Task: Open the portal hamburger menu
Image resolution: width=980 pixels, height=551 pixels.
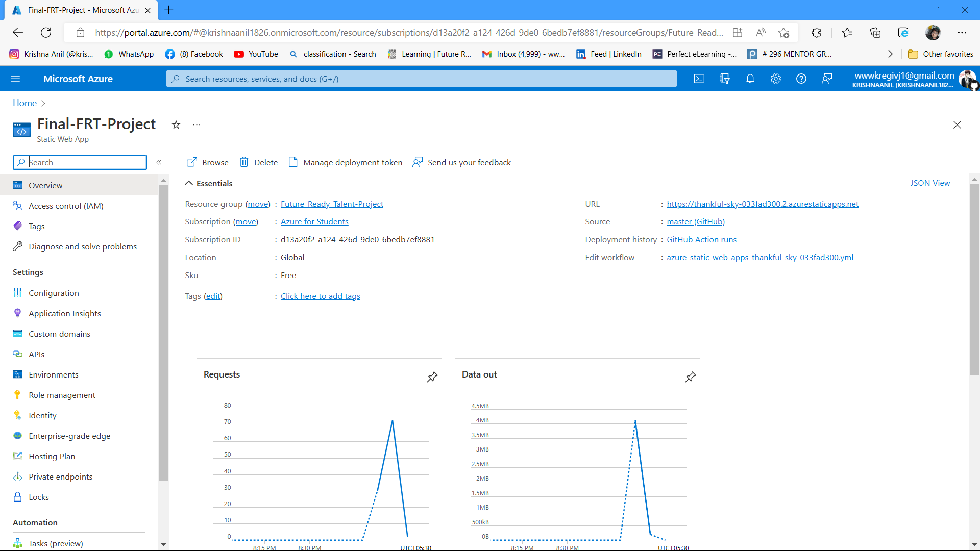Action: coord(15,79)
